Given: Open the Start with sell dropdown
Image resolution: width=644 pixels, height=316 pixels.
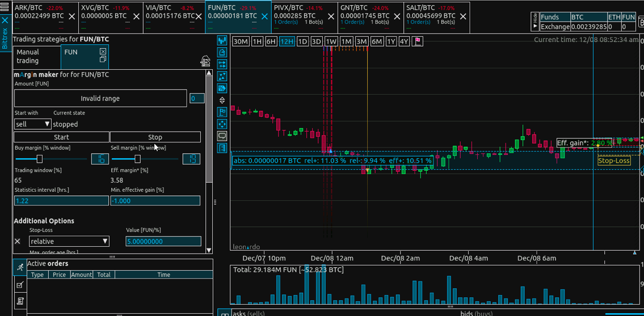Looking at the screenshot, I should (x=33, y=124).
